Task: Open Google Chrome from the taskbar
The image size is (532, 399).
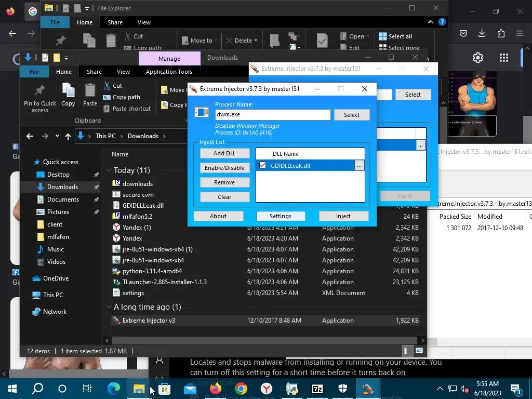Action: click(241, 389)
